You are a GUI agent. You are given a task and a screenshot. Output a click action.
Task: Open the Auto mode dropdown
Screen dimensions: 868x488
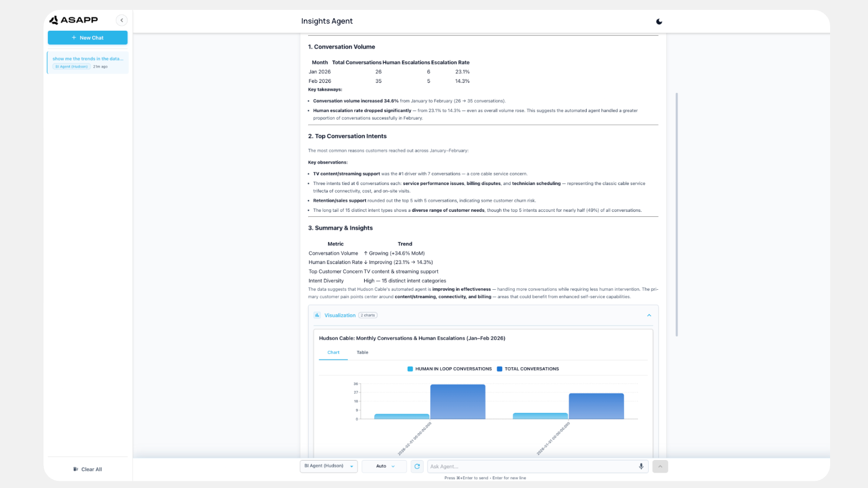(x=384, y=466)
